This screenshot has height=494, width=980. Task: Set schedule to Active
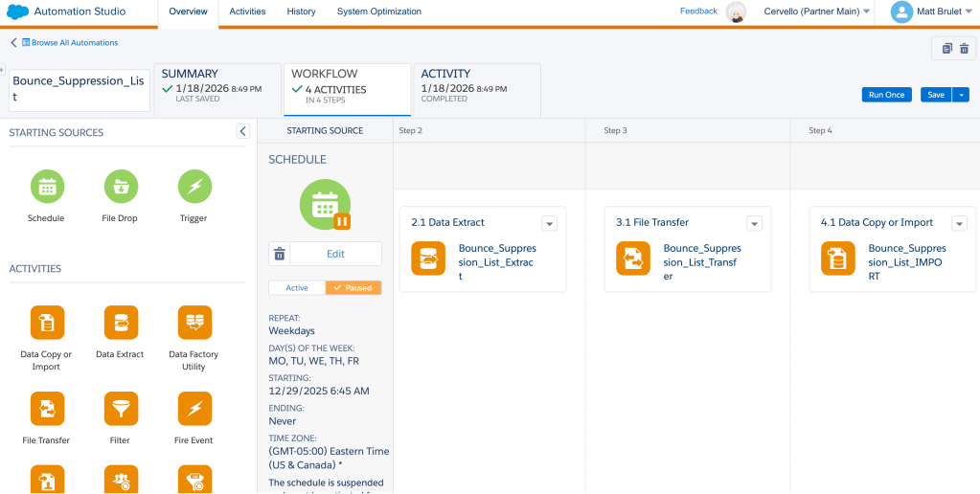(x=297, y=287)
